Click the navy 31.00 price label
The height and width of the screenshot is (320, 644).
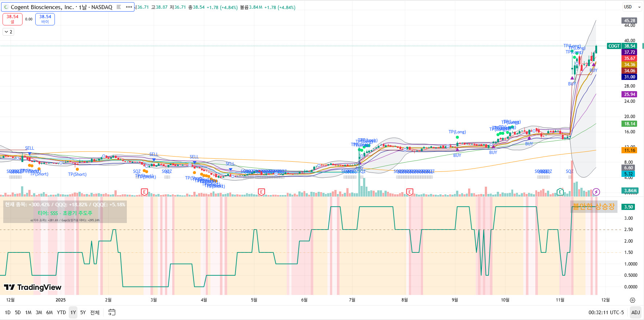pos(630,77)
